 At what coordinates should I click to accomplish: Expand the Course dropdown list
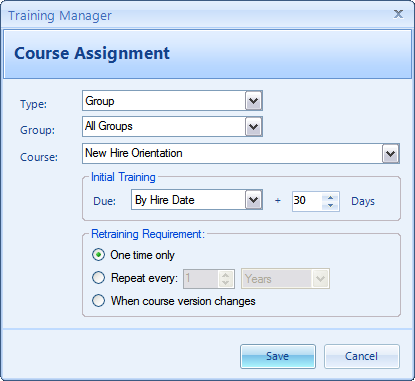click(390, 154)
